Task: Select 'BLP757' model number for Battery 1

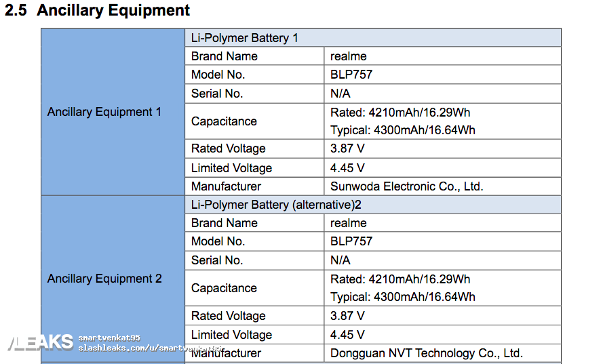Action: (x=351, y=75)
